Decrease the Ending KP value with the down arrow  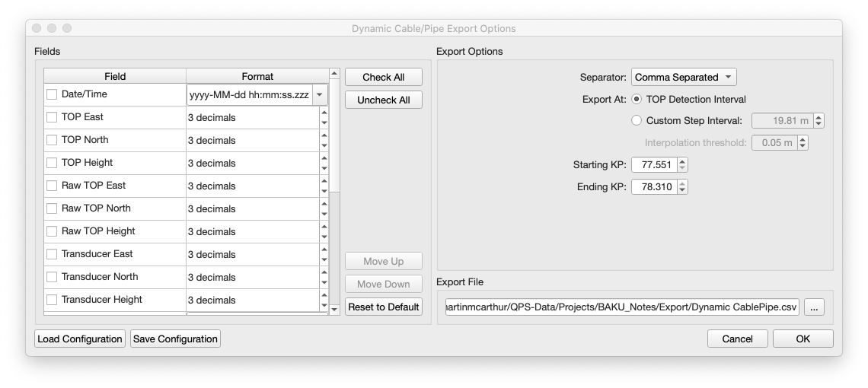[x=682, y=191]
